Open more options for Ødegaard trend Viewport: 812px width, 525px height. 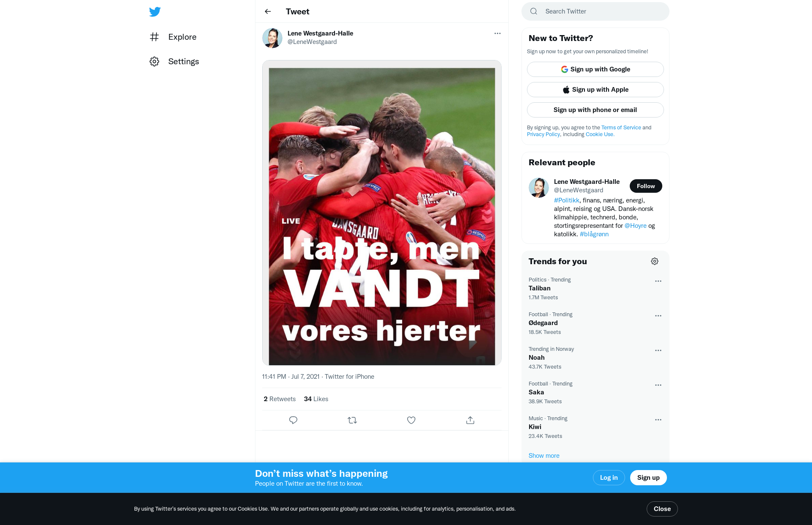pyautogui.click(x=658, y=316)
